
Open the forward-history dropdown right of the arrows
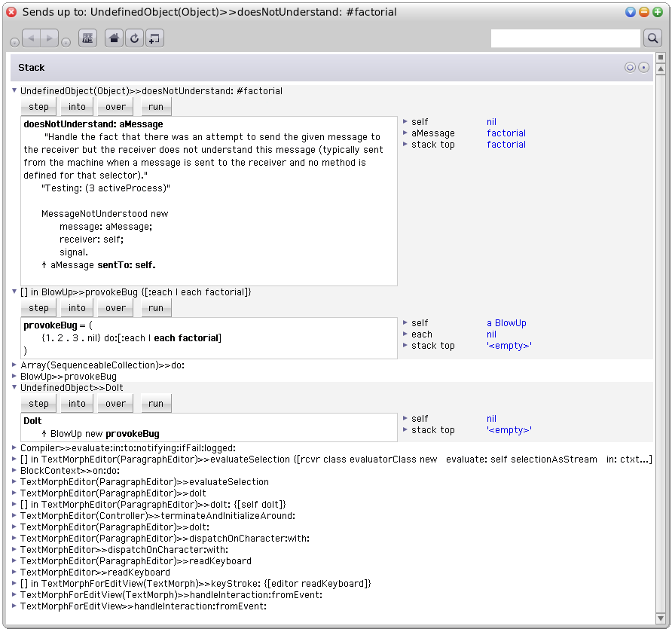tap(66, 42)
